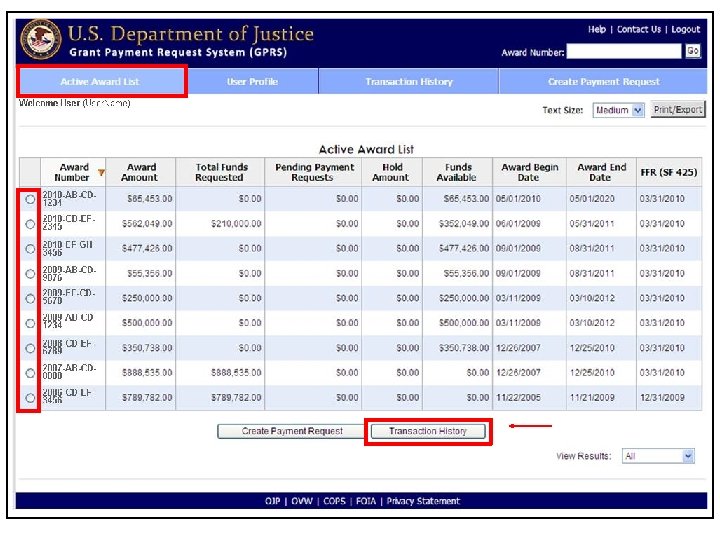Viewport: 720px width, 540px height.
Task: Open the View Results dropdown showing All
Action: click(x=658, y=456)
